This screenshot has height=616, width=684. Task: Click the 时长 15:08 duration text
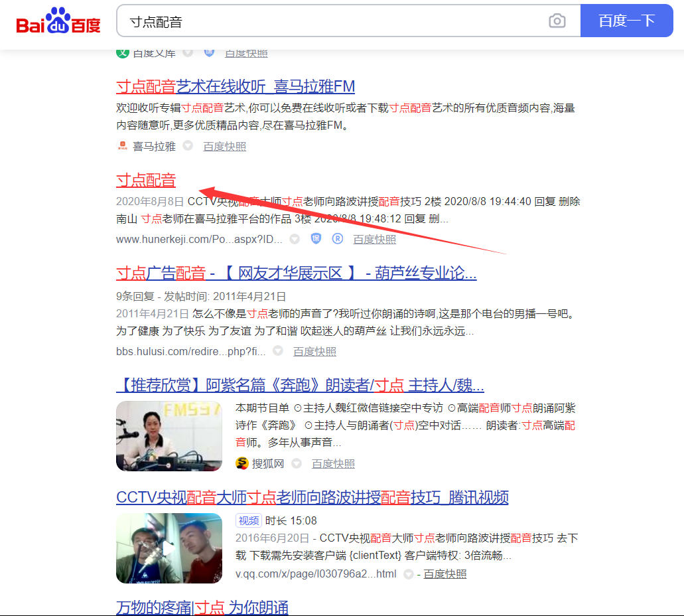pos(291,520)
